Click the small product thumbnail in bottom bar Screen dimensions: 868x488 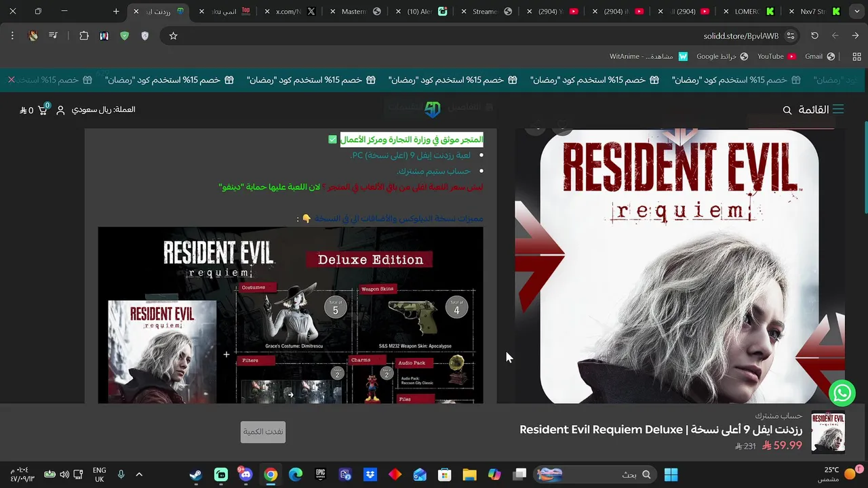(x=828, y=432)
